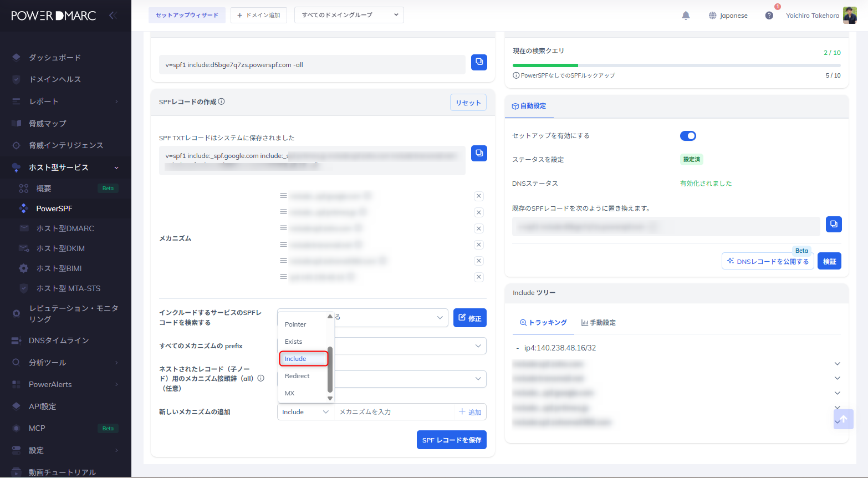The image size is (868, 478).
Task: Open the すべてのドメイングループ dropdown
Action: pyautogui.click(x=349, y=15)
